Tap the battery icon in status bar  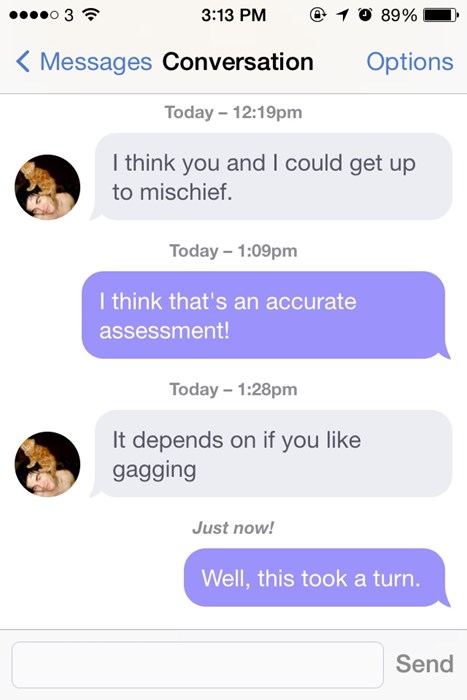[441, 15]
